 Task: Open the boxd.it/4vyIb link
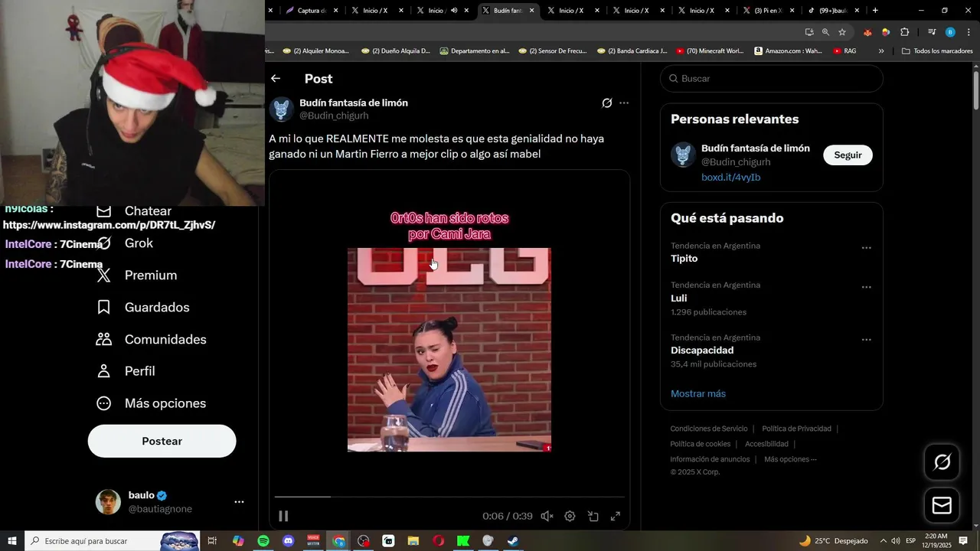pos(730,178)
